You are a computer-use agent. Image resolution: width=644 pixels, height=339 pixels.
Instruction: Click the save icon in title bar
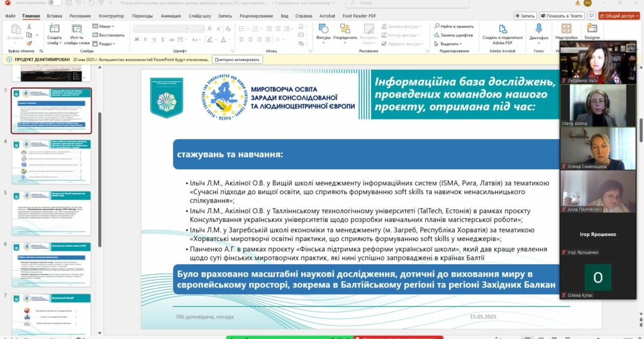pyautogui.click(x=69, y=3)
